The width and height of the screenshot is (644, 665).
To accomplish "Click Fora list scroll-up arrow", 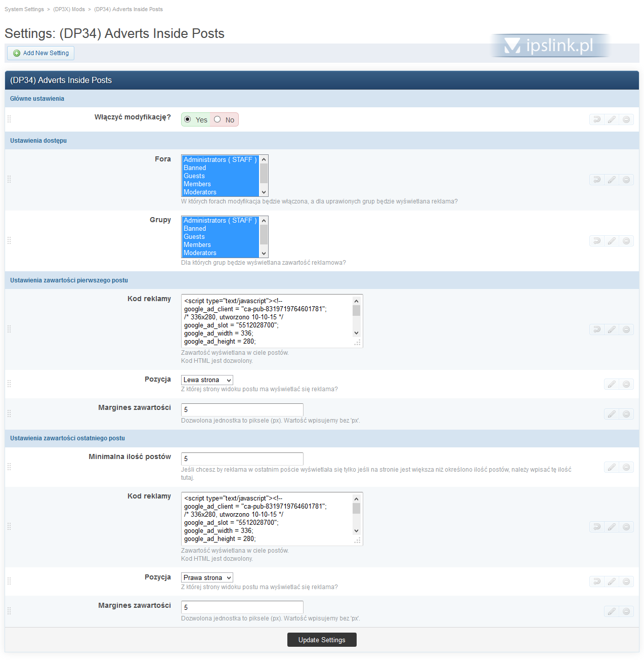I will coord(264,159).
